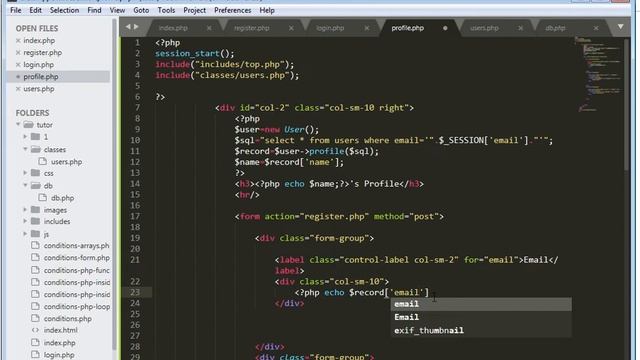Image resolution: width=640 pixels, height=360 pixels.
Task: Open users.php inside classes folder
Action: (67, 162)
